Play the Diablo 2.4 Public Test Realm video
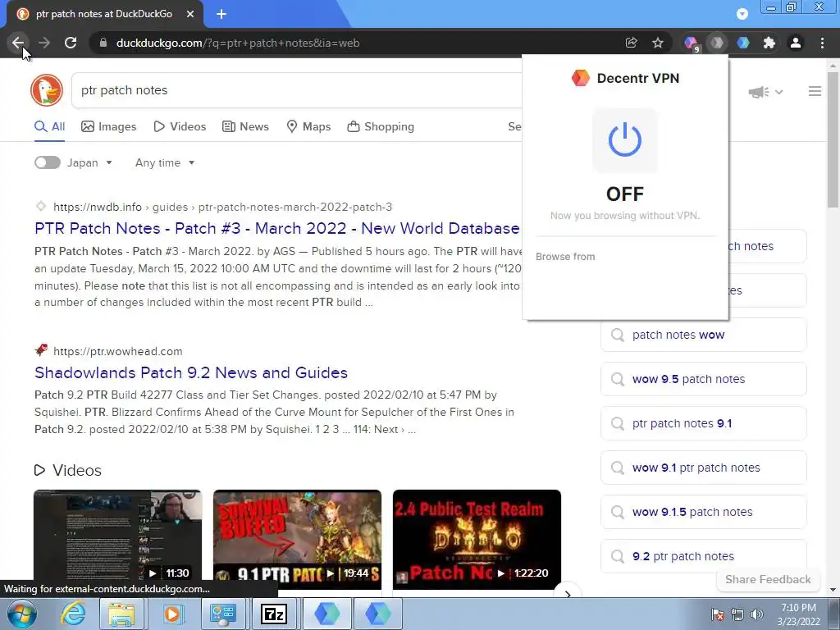Viewport: 840px width, 630px height. (x=477, y=539)
